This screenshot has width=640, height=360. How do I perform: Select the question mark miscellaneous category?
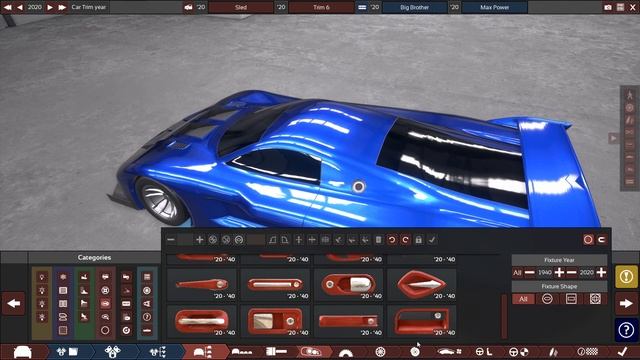click(147, 317)
